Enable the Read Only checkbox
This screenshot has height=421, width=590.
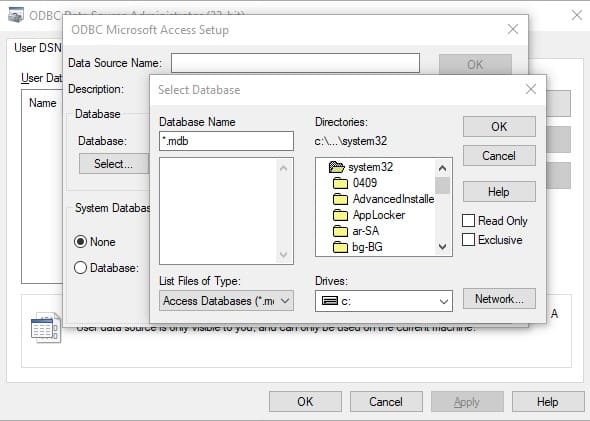[468, 220]
